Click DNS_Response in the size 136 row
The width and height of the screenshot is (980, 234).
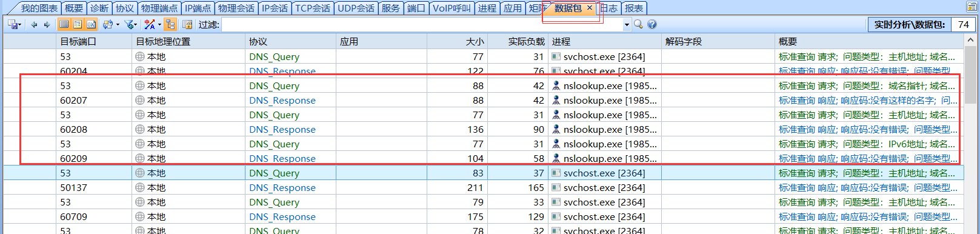[282, 129]
